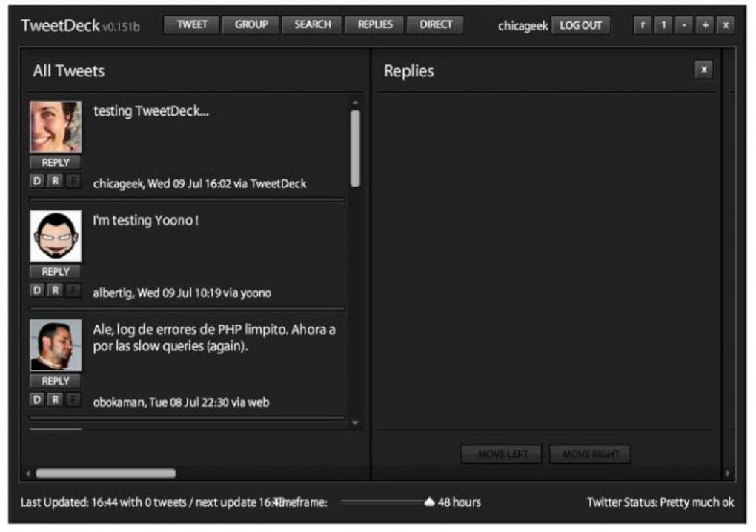Send a direct message from chicageek's tweet
This screenshot has height=532, width=756.
coord(36,180)
